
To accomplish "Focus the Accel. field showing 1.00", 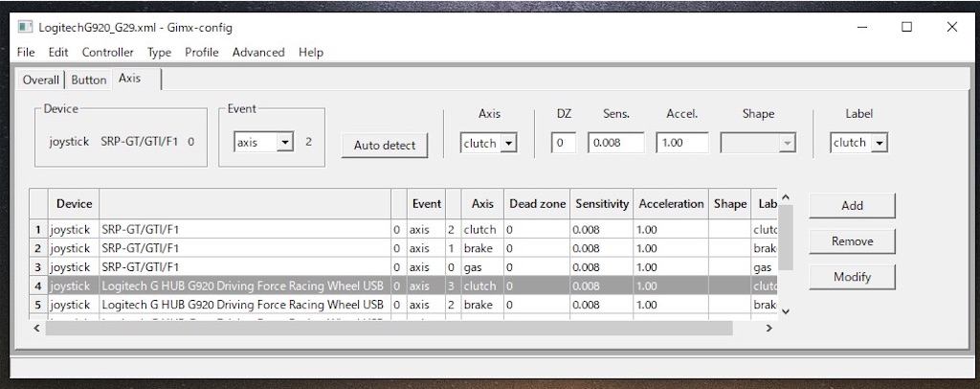I will (x=682, y=143).
